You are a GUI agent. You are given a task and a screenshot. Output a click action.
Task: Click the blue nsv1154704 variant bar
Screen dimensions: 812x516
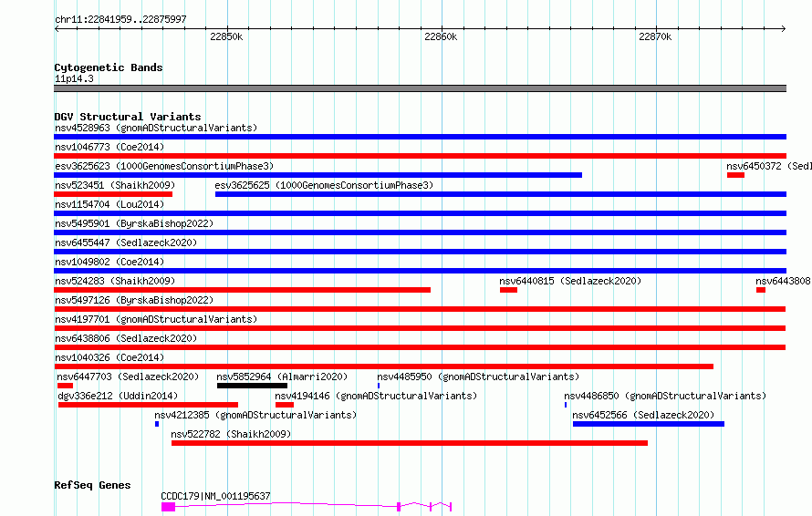point(420,213)
